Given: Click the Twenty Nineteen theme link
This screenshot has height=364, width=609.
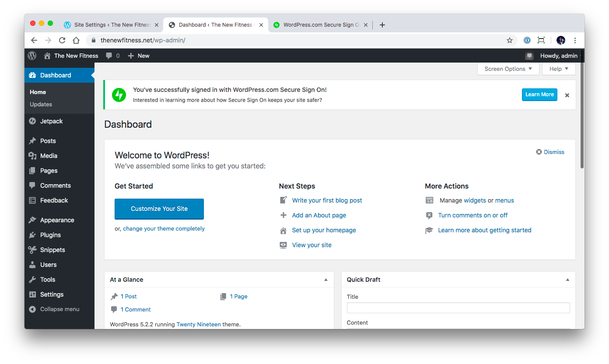Looking at the screenshot, I should click(x=199, y=324).
